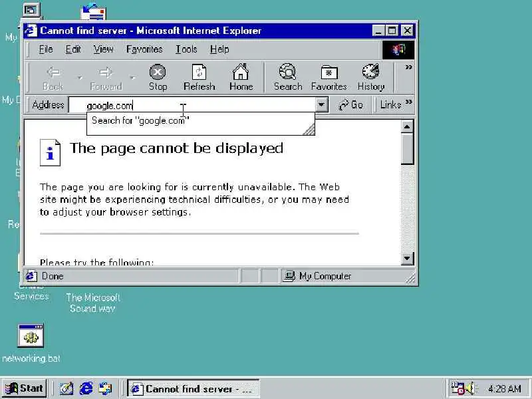Expand the Back history dropdown arrow
This screenshot has height=399, width=532.
coord(80,78)
